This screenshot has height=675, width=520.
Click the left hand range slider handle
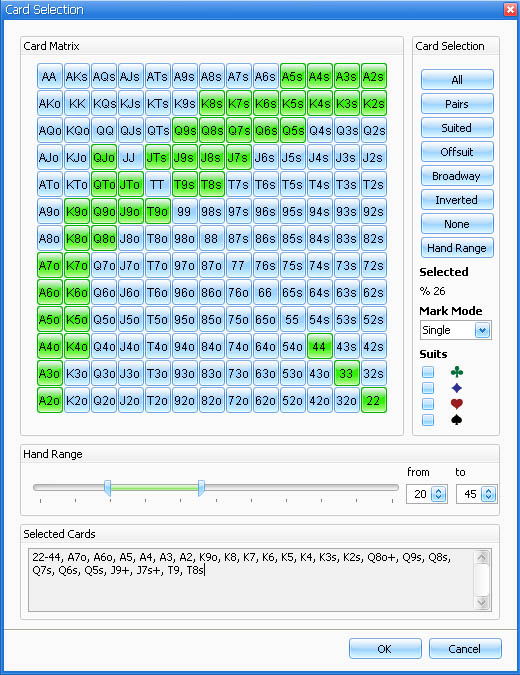point(108,488)
